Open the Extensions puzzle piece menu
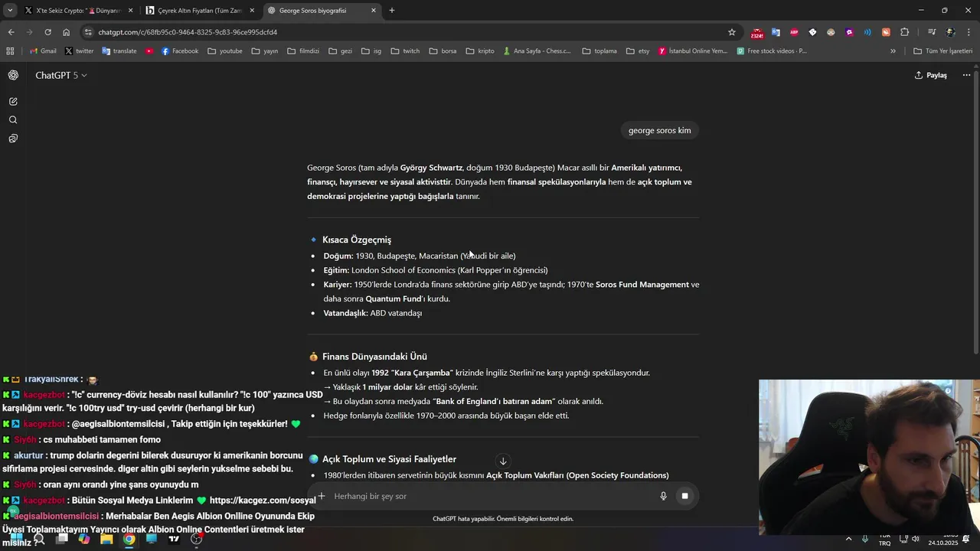The width and height of the screenshot is (980, 551). (x=905, y=32)
